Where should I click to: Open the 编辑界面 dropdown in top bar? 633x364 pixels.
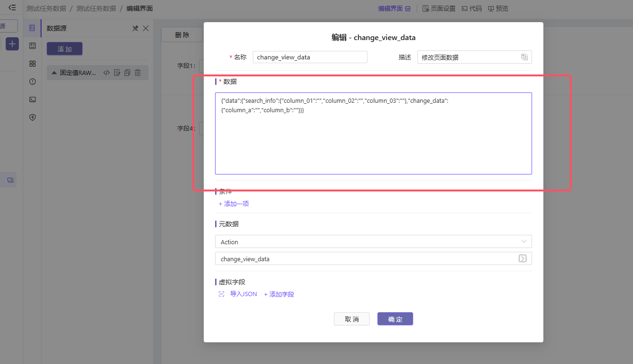tap(394, 8)
